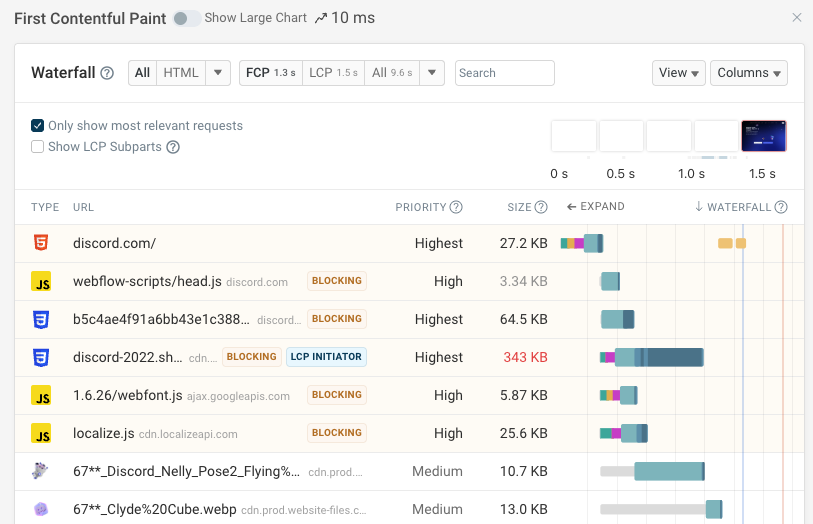The image size is (813, 524).
Task: Enable the Show LCP Subparts checkbox
Action: click(x=38, y=147)
